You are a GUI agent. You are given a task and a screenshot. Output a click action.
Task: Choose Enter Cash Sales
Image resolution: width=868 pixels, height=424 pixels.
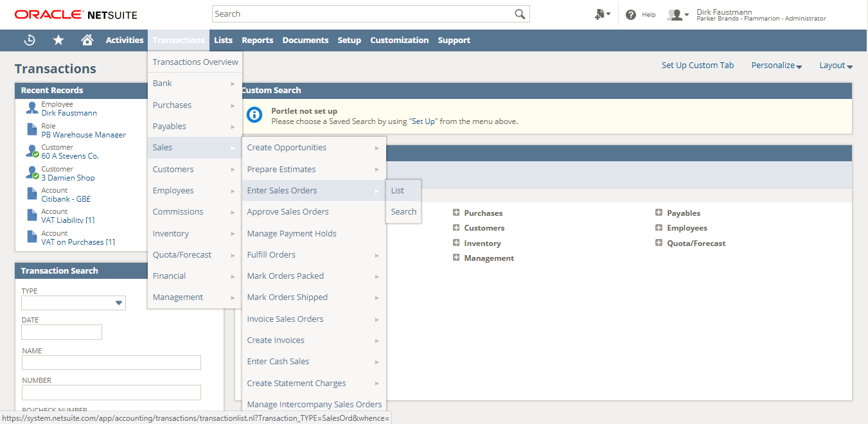tap(314, 362)
